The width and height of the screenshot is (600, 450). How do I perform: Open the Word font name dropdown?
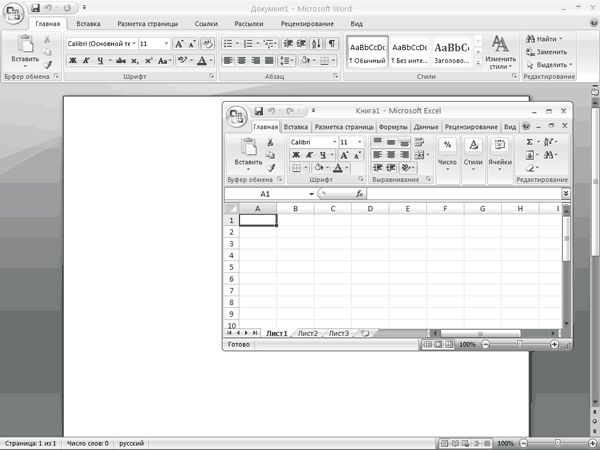click(134, 44)
